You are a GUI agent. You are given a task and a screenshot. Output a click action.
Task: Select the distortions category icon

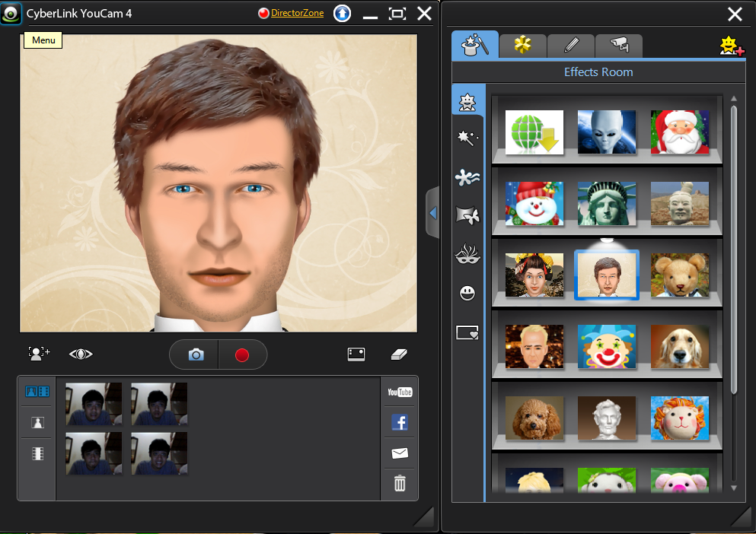point(467,215)
